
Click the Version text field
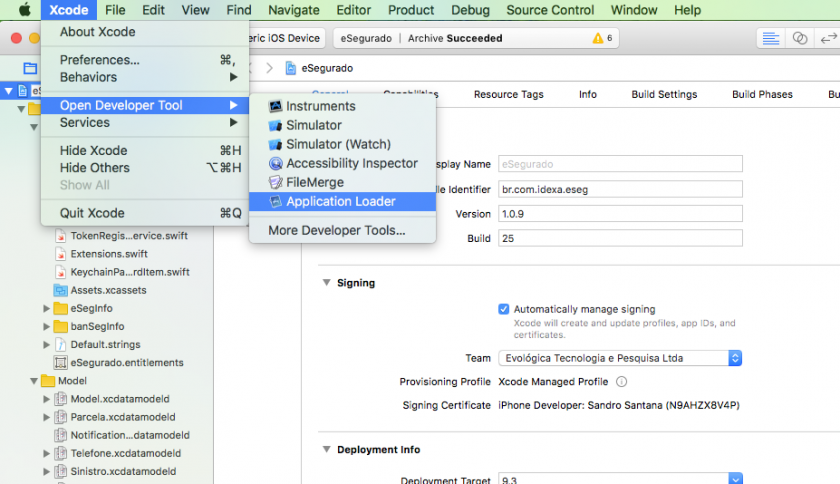(619, 213)
